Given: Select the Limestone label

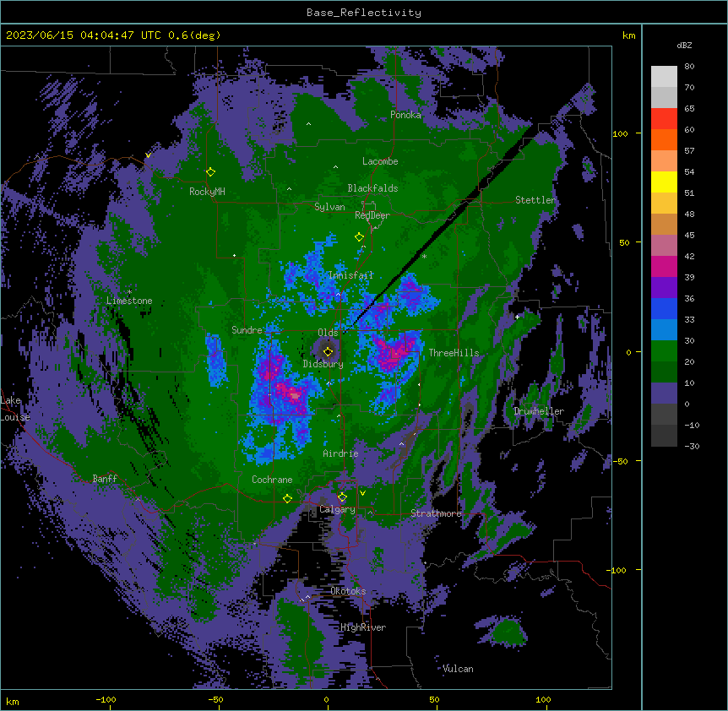Looking at the screenshot, I should point(129,301).
